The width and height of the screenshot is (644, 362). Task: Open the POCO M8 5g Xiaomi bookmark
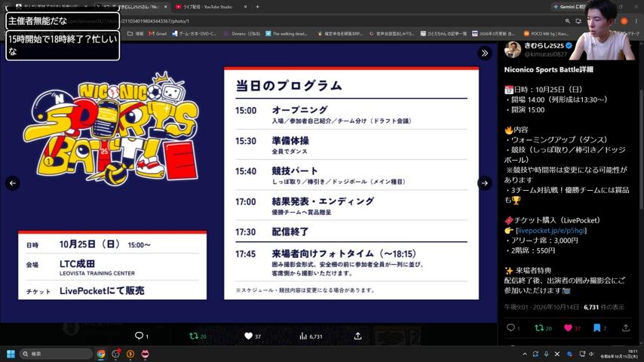click(546, 34)
